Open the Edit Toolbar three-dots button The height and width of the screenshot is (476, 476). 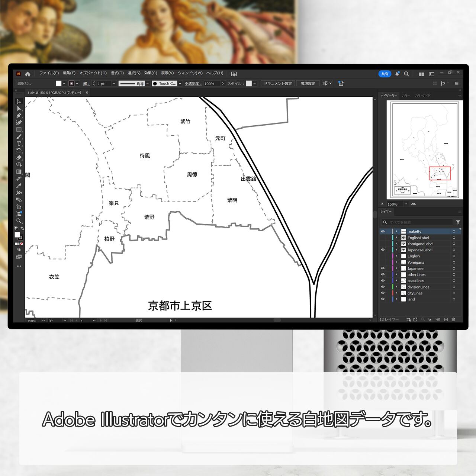pyautogui.click(x=19, y=266)
